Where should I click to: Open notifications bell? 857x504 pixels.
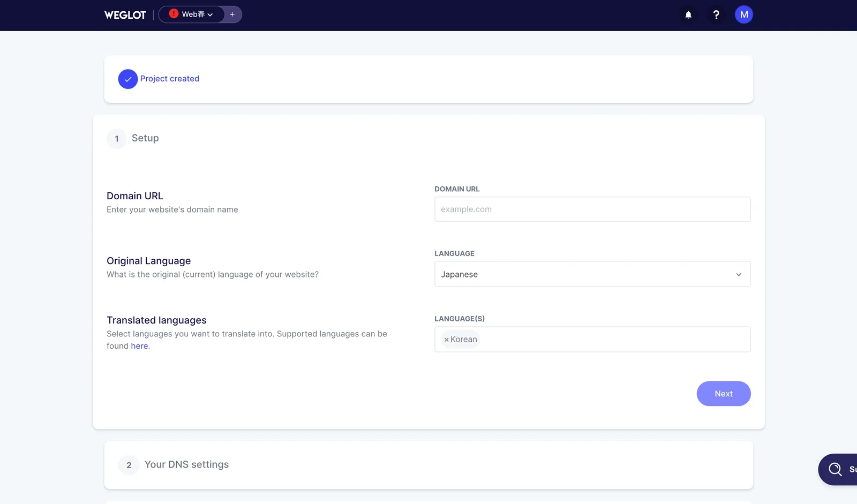[688, 15]
